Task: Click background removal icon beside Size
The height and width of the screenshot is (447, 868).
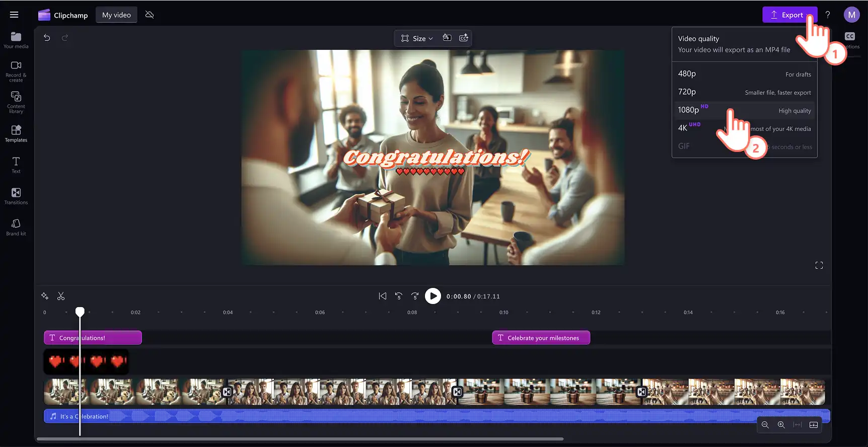Action: pos(447,38)
